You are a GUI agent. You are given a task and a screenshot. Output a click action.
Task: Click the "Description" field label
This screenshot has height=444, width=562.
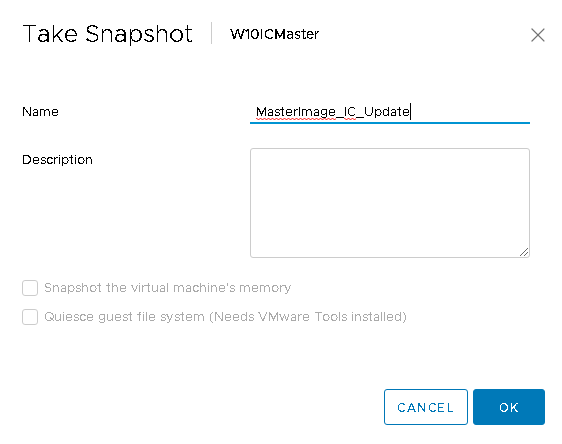(x=57, y=160)
